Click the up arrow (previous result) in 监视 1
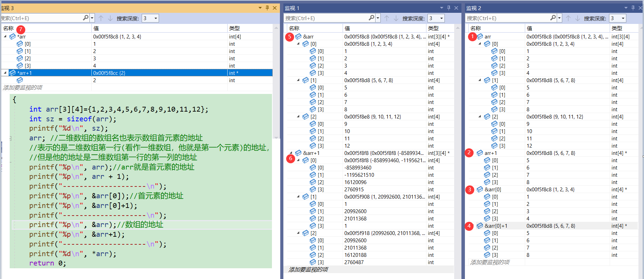Screen dimensions: 644x279 (x=387, y=18)
